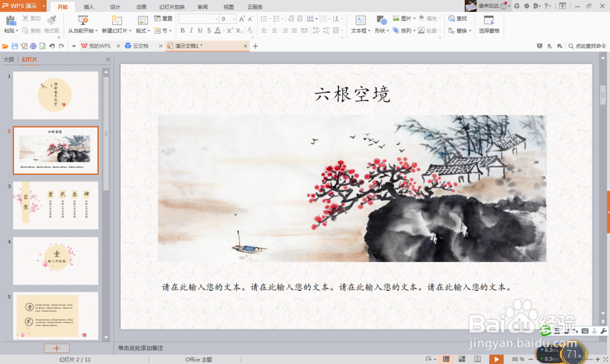Toggle Bold formatting
Viewport: 610px width, 364px height.
[182, 30]
